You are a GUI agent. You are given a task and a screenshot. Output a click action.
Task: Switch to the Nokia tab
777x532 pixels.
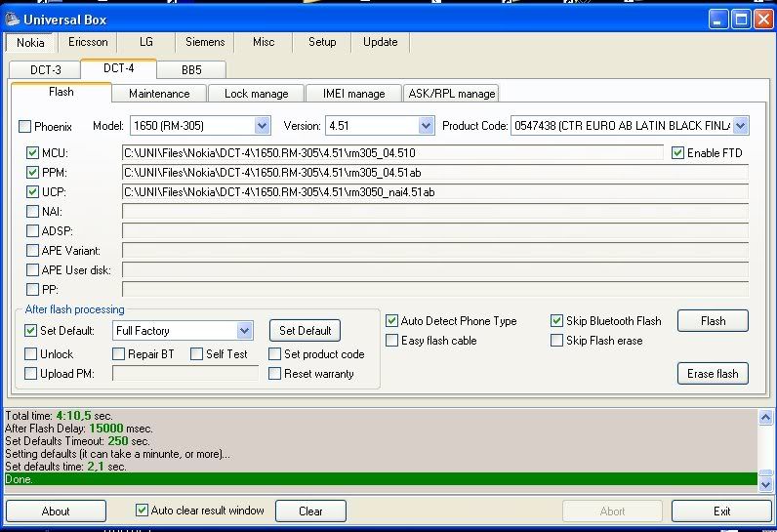pos(30,43)
